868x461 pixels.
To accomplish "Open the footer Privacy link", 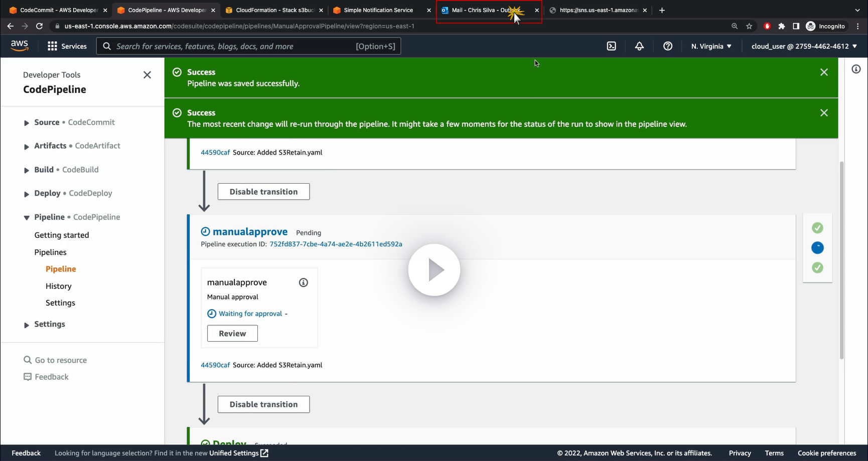I will [x=740, y=453].
